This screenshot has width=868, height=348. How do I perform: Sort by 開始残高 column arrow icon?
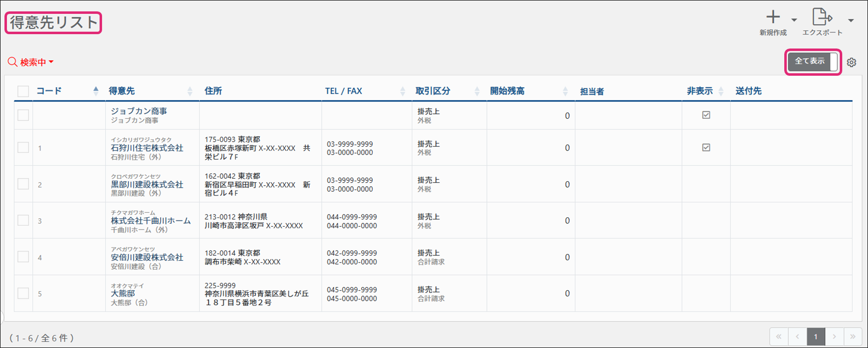pyautogui.click(x=565, y=91)
